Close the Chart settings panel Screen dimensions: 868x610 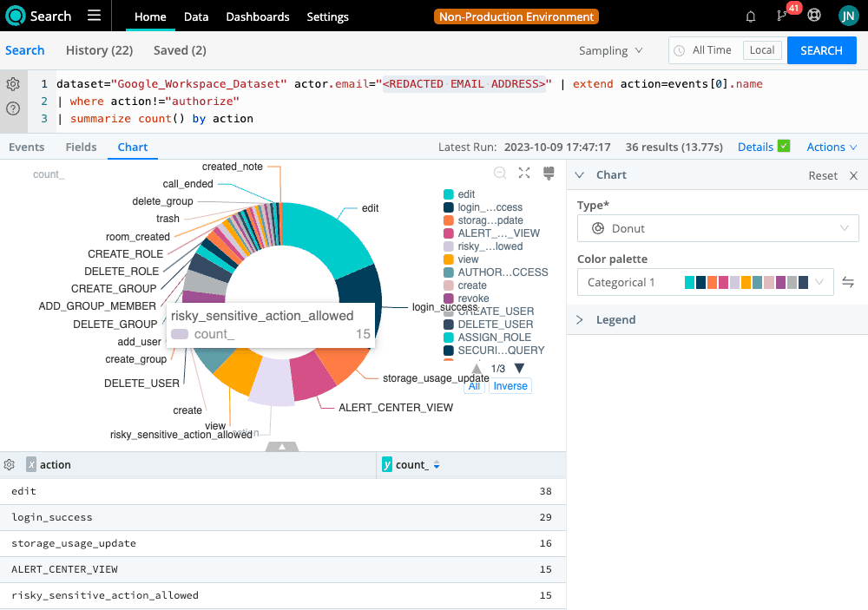pos(853,175)
